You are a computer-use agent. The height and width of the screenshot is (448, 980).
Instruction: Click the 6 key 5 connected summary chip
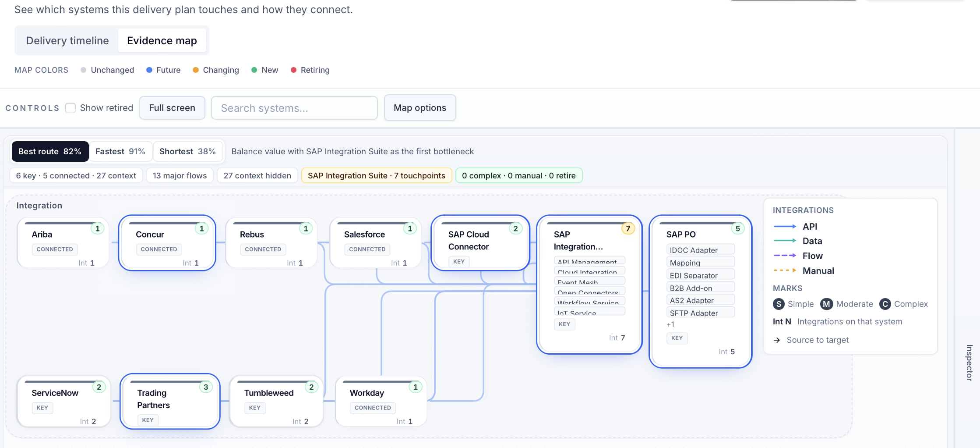pyautogui.click(x=76, y=175)
